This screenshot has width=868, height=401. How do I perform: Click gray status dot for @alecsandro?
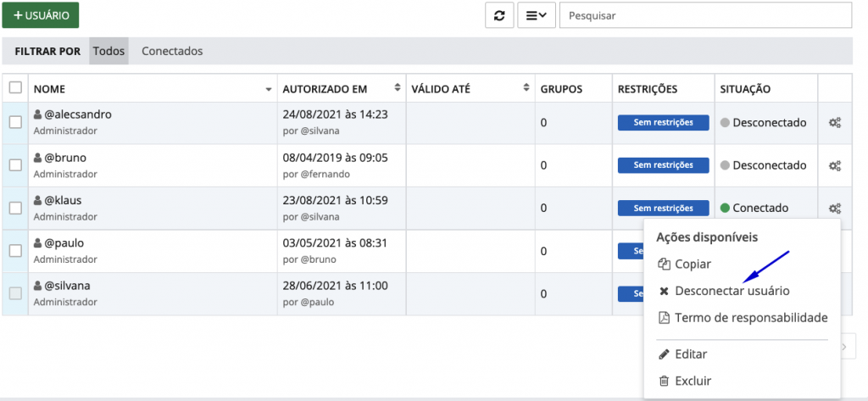725,123
